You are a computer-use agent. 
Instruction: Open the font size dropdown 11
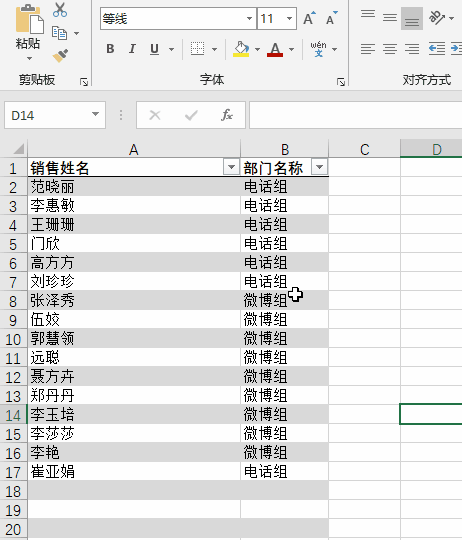click(290, 18)
